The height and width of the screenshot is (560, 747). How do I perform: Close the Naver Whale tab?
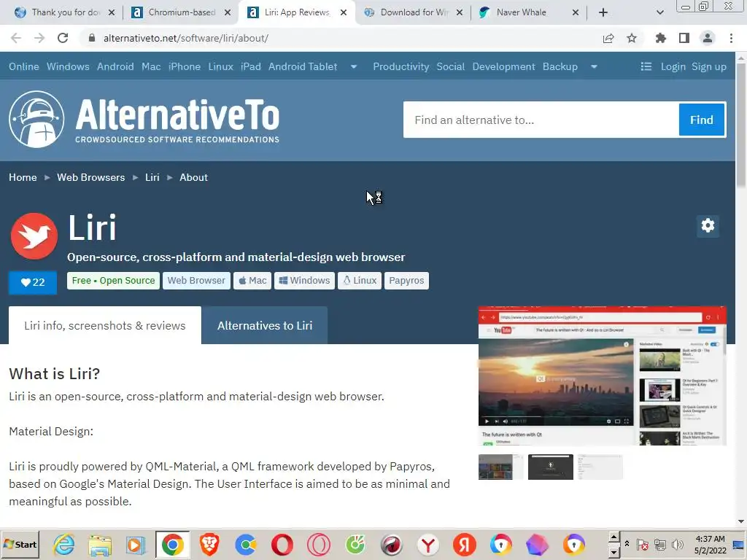pyautogui.click(x=576, y=12)
